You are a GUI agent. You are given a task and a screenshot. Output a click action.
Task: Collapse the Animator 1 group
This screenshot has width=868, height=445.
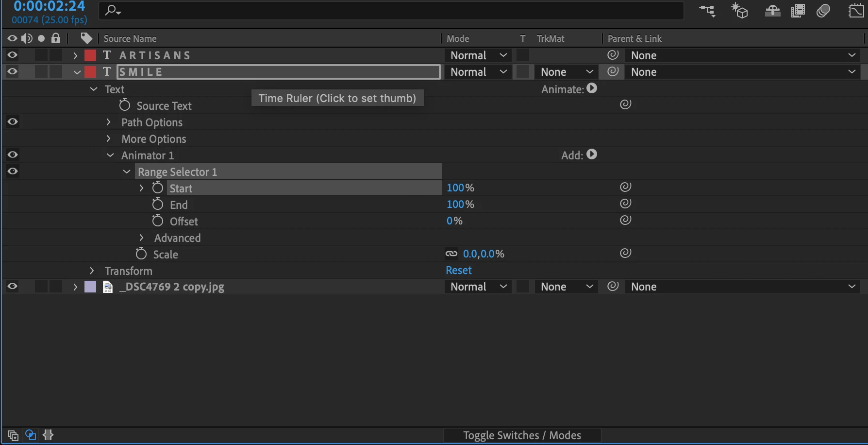point(110,155)
